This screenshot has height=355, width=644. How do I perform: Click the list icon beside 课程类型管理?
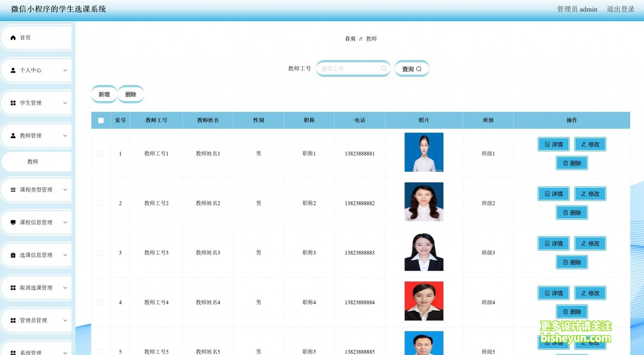(x=13, y=190)
